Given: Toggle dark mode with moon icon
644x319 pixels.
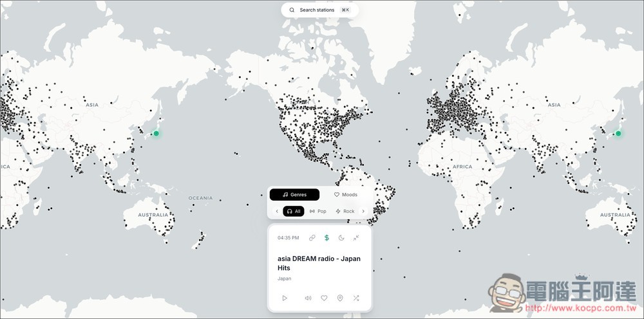Looking at the screenshot, I should pos(341,238).
